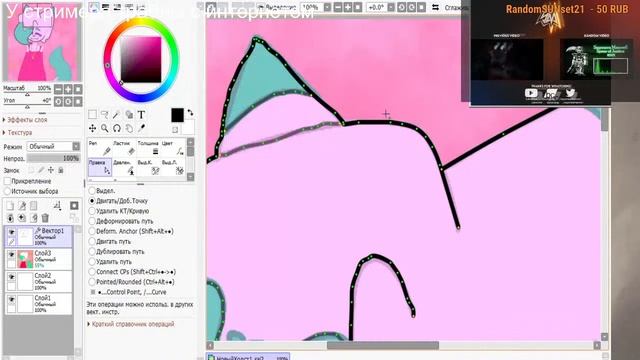Select the Двигать путь option
The image size is (640, 360).
pyautogui.click(x=92, y=241)
